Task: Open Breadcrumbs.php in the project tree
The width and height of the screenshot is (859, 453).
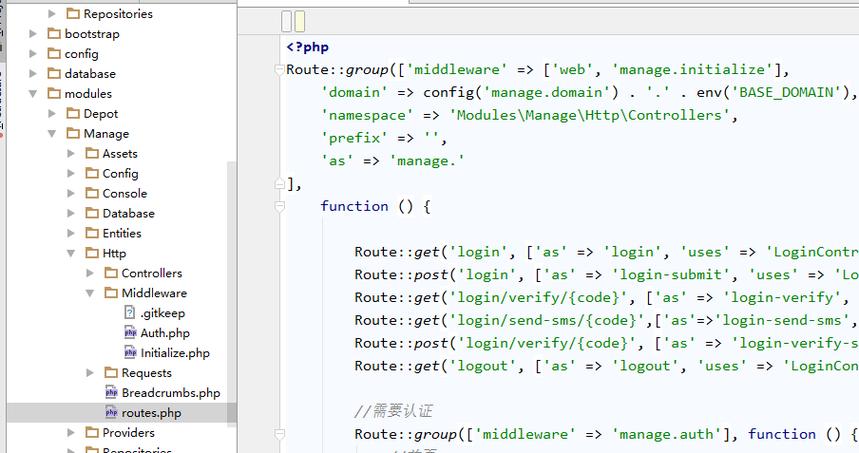Action: [171, 393]
